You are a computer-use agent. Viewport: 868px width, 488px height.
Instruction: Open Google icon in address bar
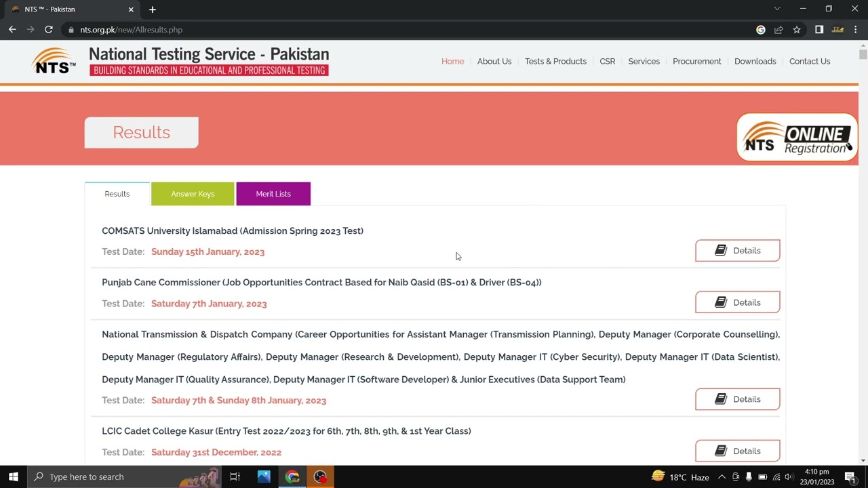[x=761, y=30]
